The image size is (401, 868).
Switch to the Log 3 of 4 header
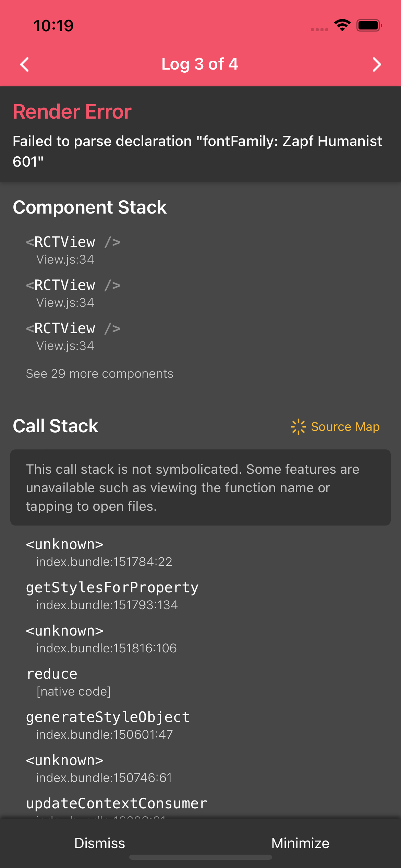200,64
